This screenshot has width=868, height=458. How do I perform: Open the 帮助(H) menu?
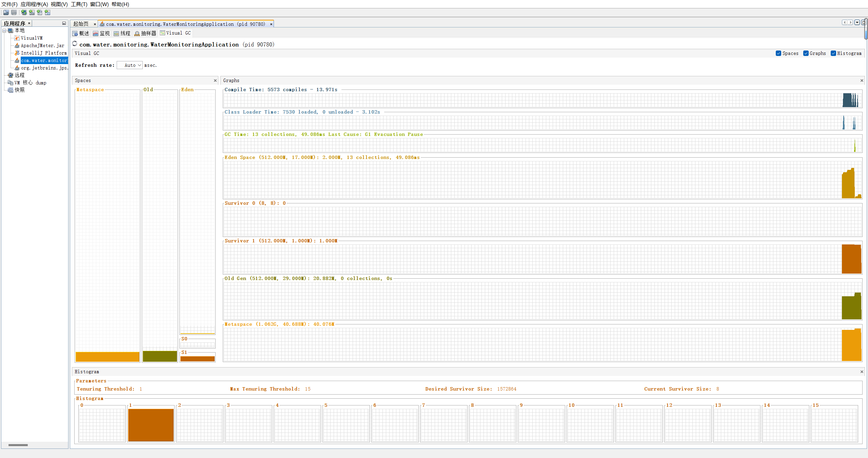point(120,4)
